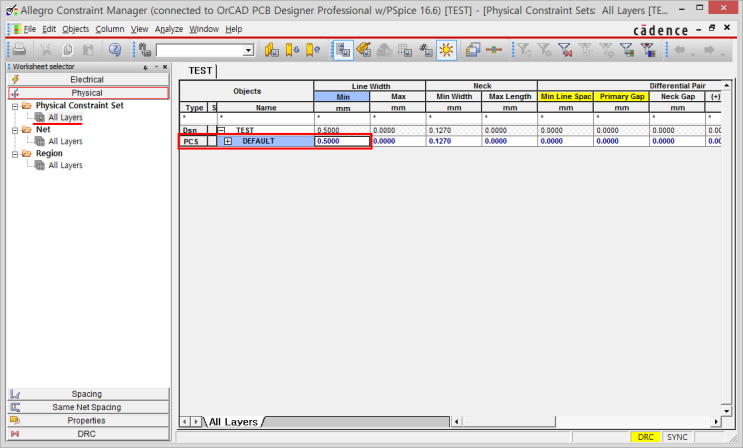Switch to the Electrical worksheet section
The width and height of the screenshot is (743, 448).
click(x=89, y=79)
